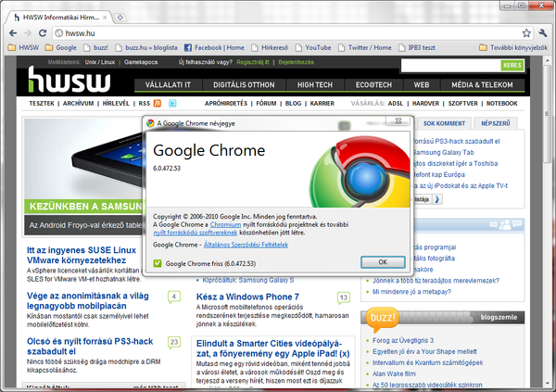
Task: Click the Chromium link in the dialog
Action: click(x=225, y=225)
